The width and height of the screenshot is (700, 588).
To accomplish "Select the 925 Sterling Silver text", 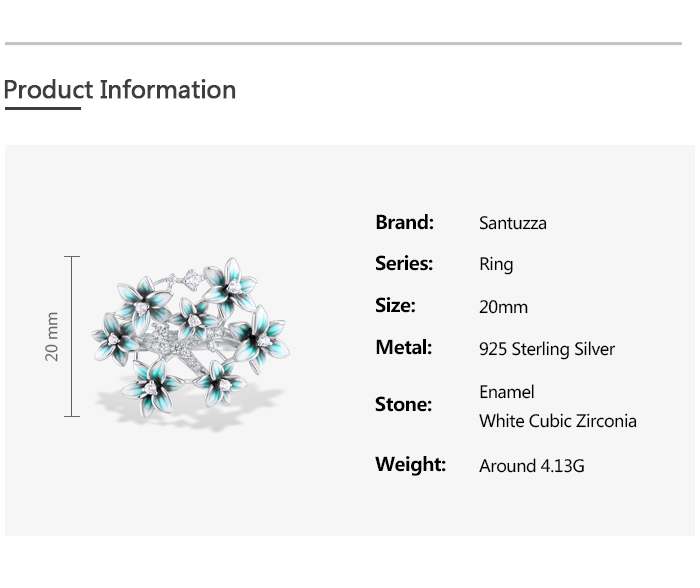I will point(546,349).
